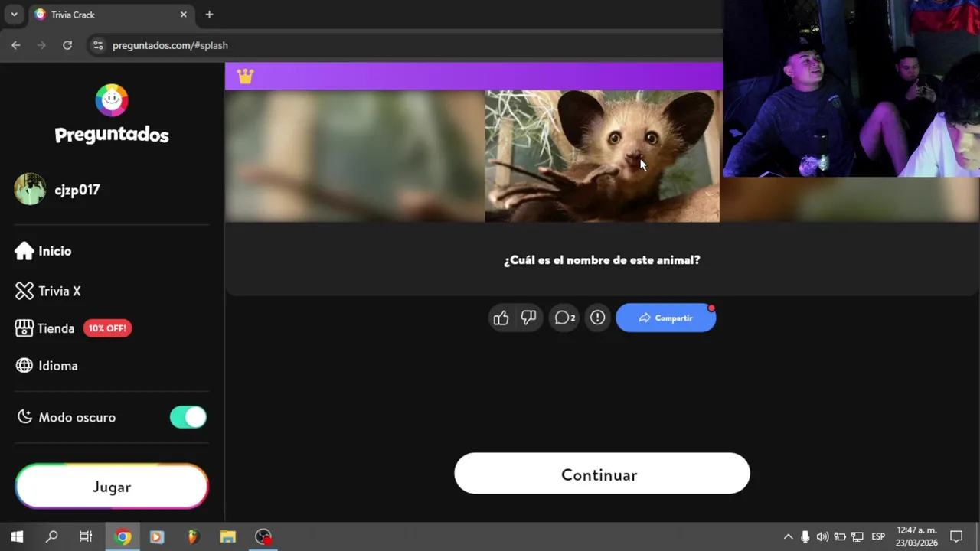Click the address bar URL preguntados.com
Screen dimensions: 980x551
pyautogui.click(x=170, y=45)
